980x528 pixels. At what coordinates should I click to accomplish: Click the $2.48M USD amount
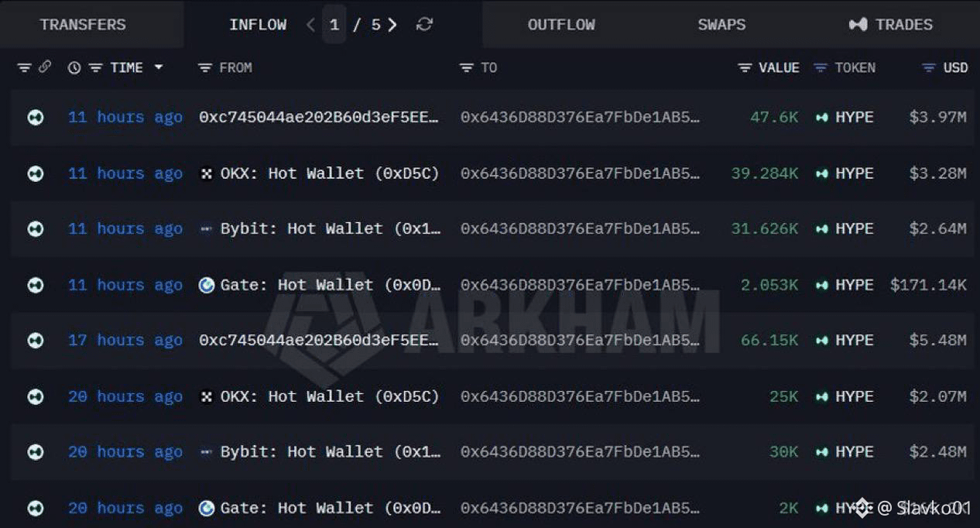click(x=937, y=452)
